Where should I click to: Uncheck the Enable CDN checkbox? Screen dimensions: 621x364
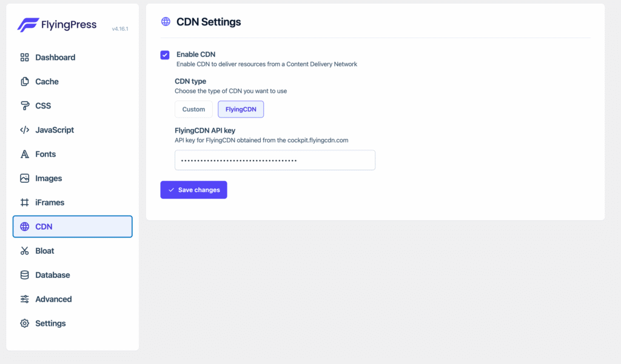pyautogui.click(x=165, y=55)
